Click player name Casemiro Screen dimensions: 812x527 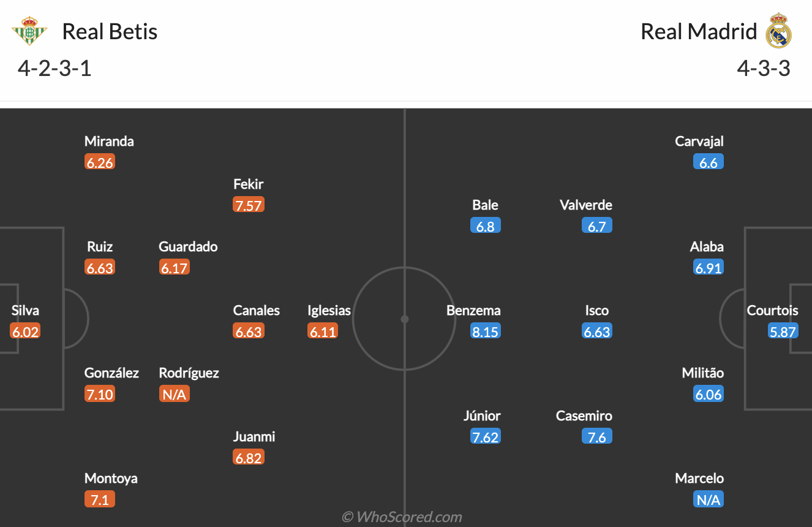click(x=584, y=416)
